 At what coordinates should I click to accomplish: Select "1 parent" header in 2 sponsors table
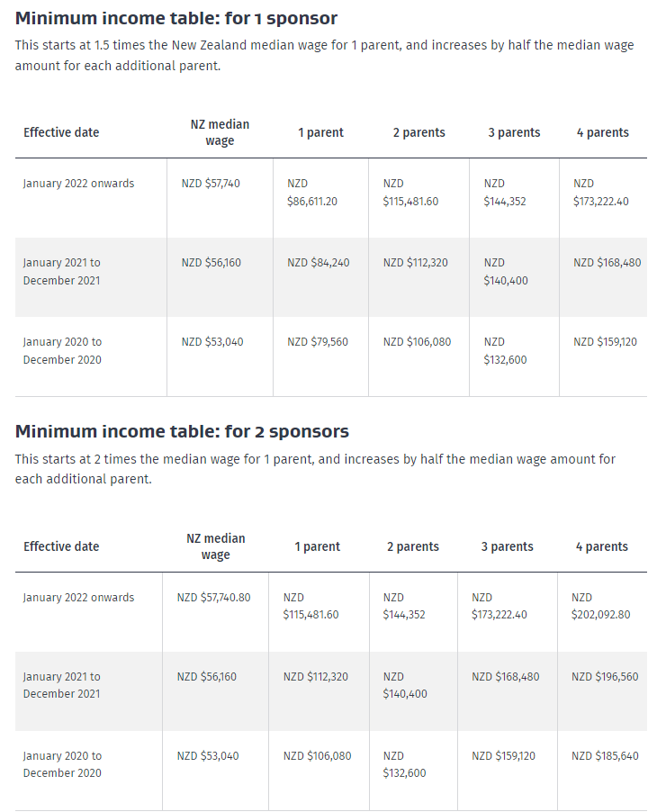[x=318, y=546]
